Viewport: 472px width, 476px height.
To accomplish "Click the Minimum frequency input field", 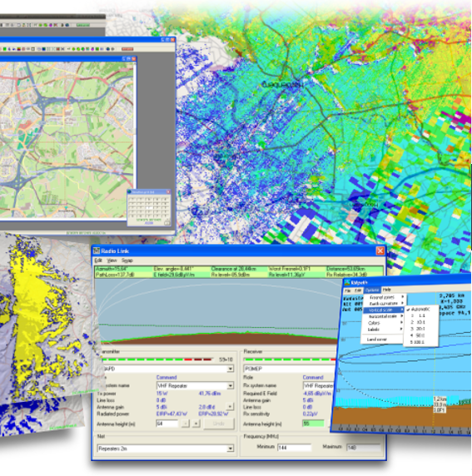I will click(x=295, y=448).
